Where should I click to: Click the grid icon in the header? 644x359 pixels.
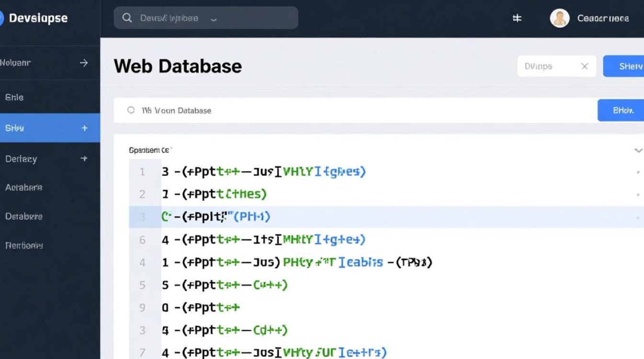point(517,18)
